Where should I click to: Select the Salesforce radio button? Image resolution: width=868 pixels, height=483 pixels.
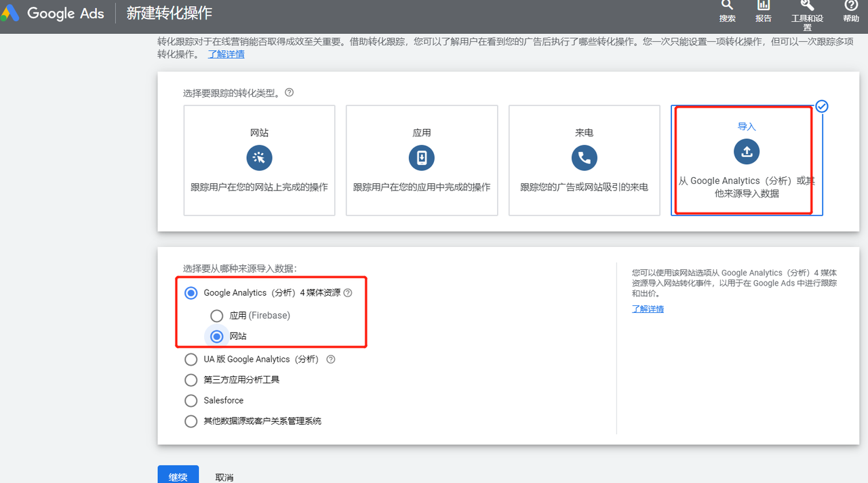pyautogui.click(x=191, y=400)
